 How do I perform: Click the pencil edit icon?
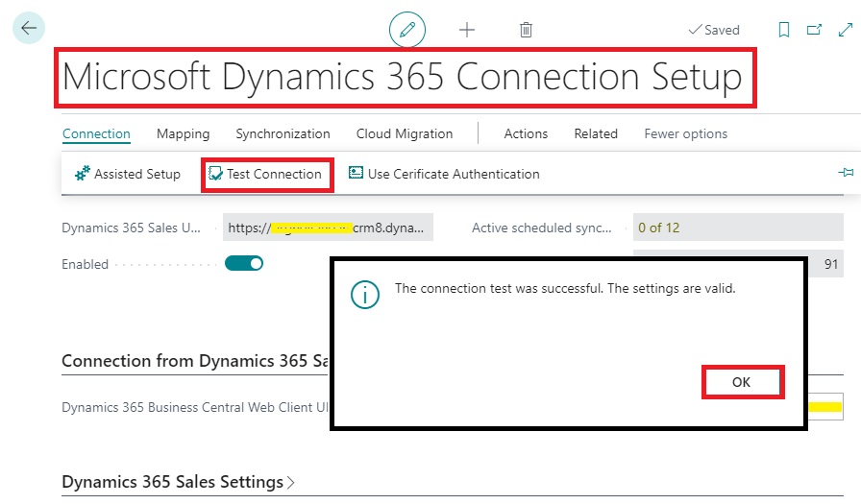[406, 30]
